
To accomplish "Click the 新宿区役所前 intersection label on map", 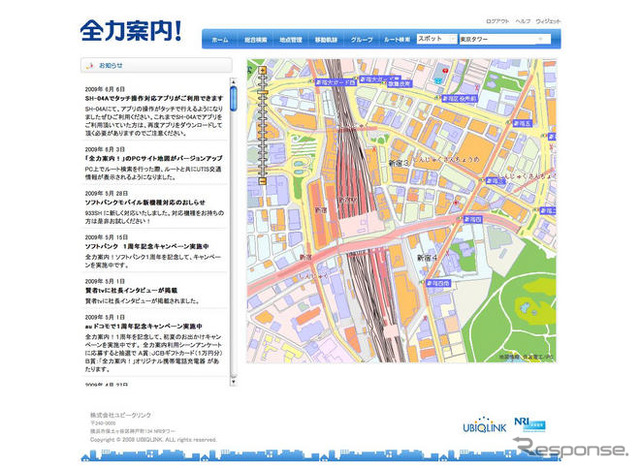I will pos(459,98).
